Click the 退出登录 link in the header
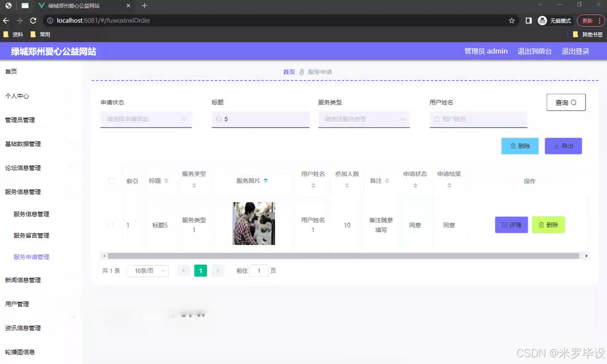 [x=575, y=51]
